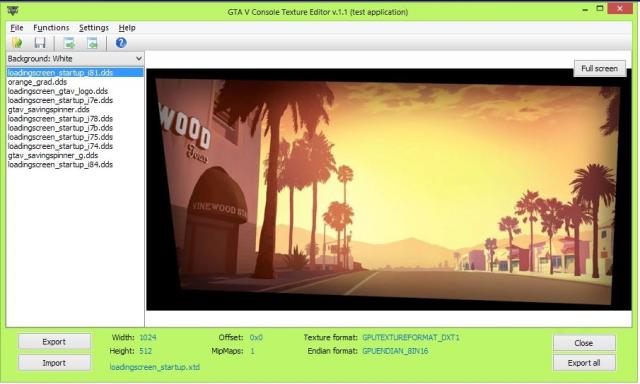Click the MipMaps value 1

click(252, 351)
